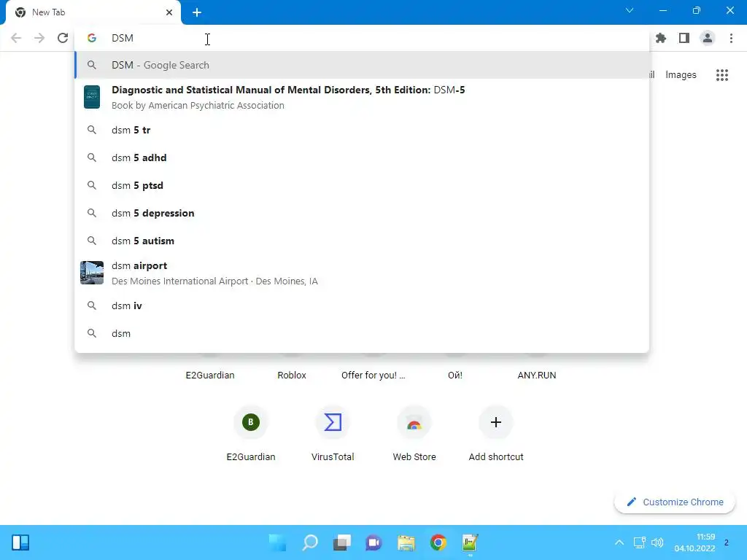Click the DSM-5 book cover thumbnail
The image size is (747, 560).
pos(91,97)
